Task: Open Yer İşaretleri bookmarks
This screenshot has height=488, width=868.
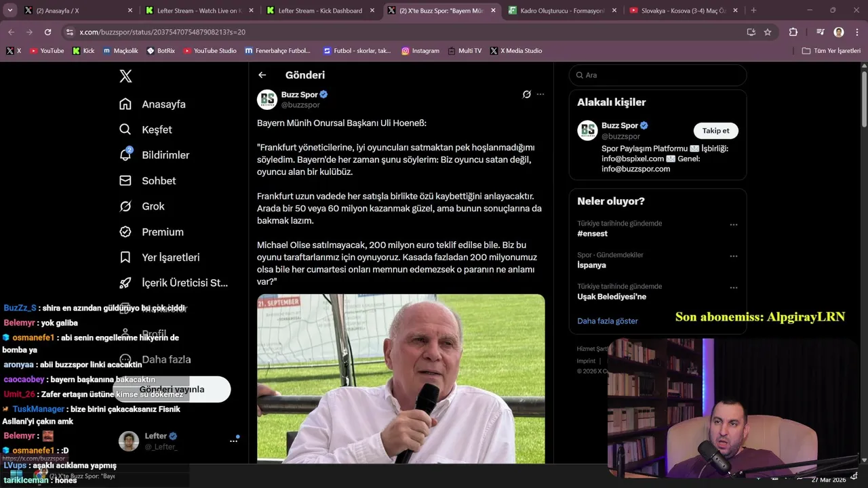Action: 159,258
